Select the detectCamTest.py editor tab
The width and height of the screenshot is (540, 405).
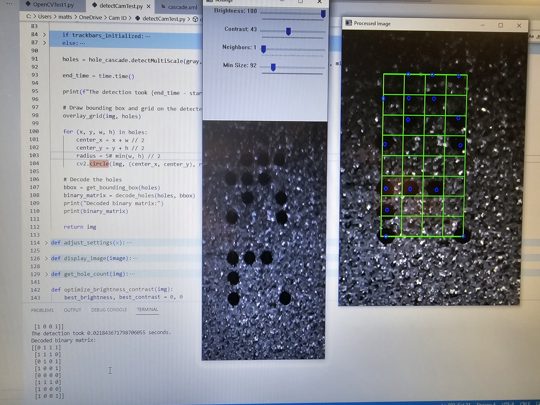point(121,6)
